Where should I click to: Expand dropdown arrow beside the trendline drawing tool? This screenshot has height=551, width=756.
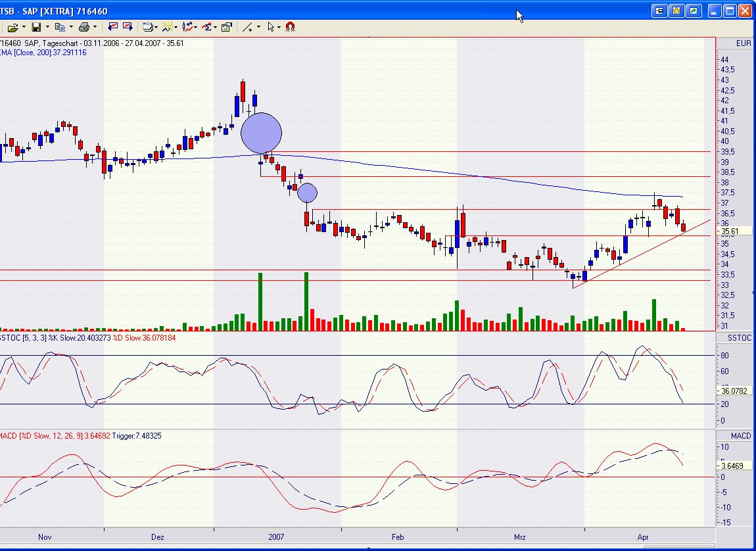pyautogui.click(x=258, y=27)
